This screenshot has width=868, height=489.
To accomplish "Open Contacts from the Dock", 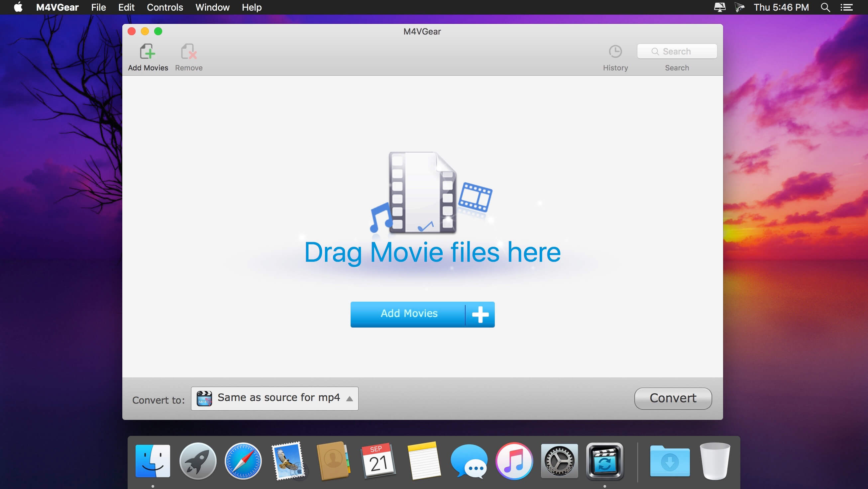I will pyautogui.click(x=333, y=461).
